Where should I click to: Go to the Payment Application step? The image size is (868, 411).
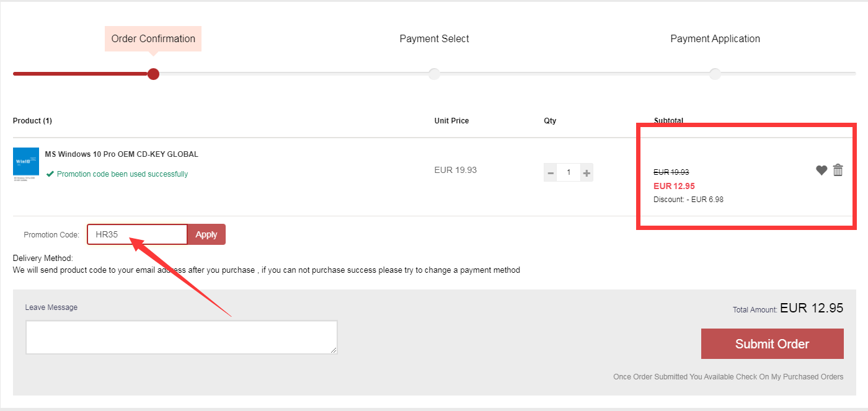point(715,38)
